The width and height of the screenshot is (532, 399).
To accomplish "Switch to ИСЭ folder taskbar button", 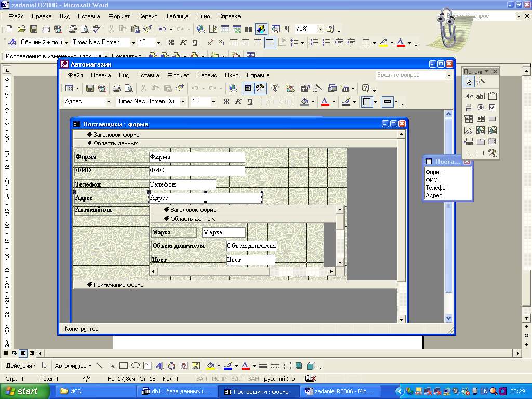I will 96,391.
